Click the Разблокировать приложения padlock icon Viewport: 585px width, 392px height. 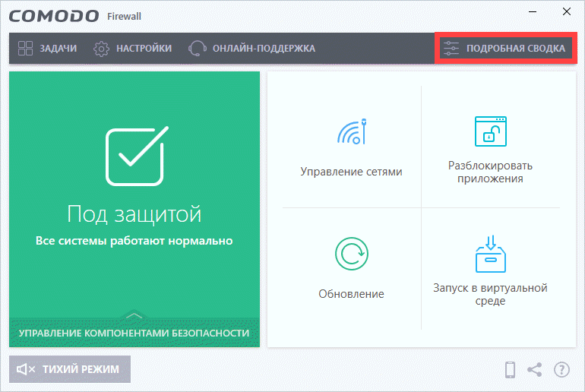pyautogui.click(x=490, y=131)
